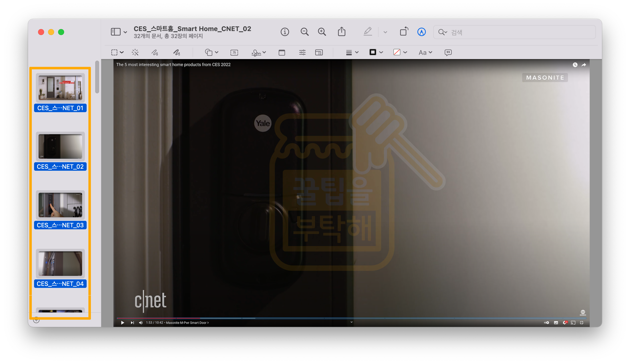Image resolution: width=630 pixels, height=364 pixels.
Task: Select the Instant Alpha magic wand tool
Action: point(135,53)
